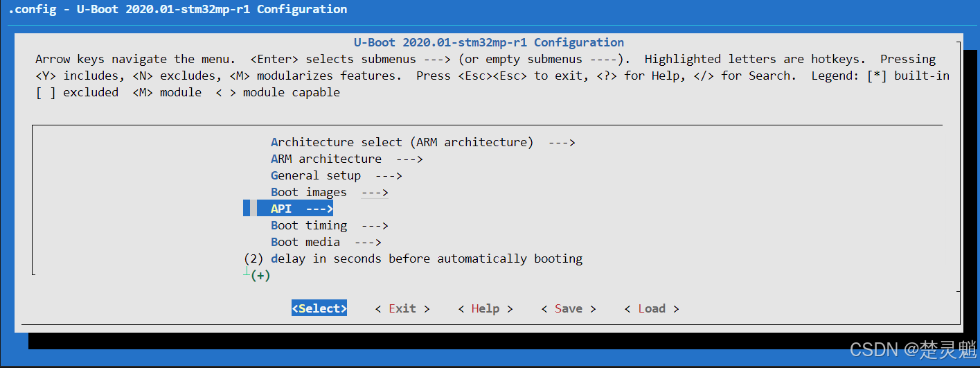Click the U-Boot 2020.01-stm32mp-r1 Configuration dialog heading
Image resolution: width=980 pixels, height=368 pixels.
click(x=489, y=42)
